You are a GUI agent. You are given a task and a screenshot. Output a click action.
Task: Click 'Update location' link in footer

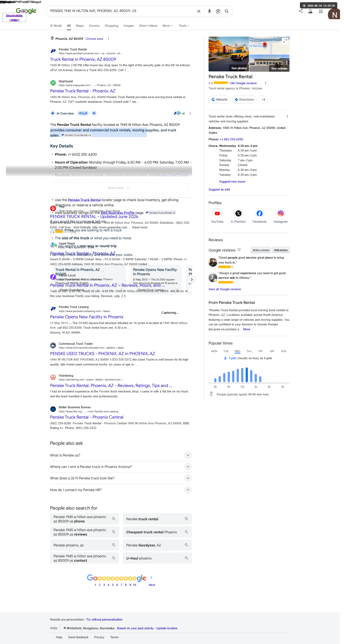(x=167, y=628)
